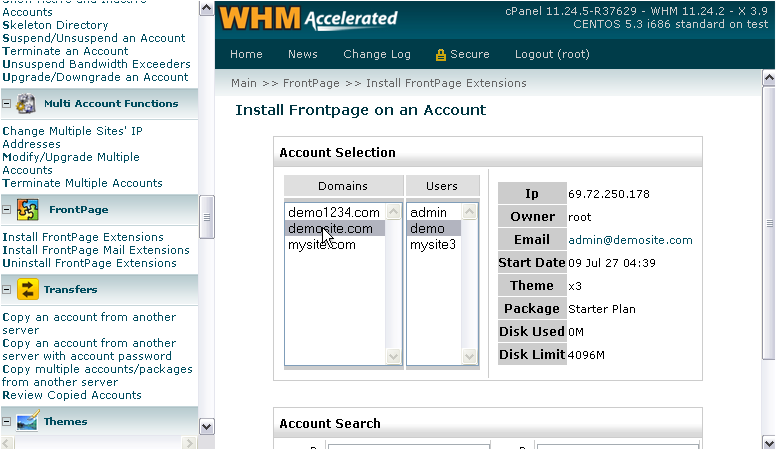The image size is (776, 450).
Task: Open Copy an account from another server
Action: click(x=89, y=323)
